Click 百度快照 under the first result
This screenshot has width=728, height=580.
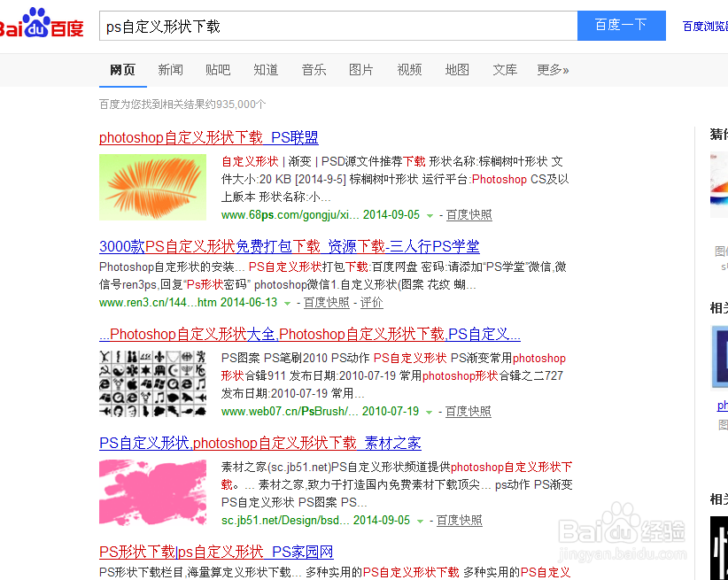[470, 214]
